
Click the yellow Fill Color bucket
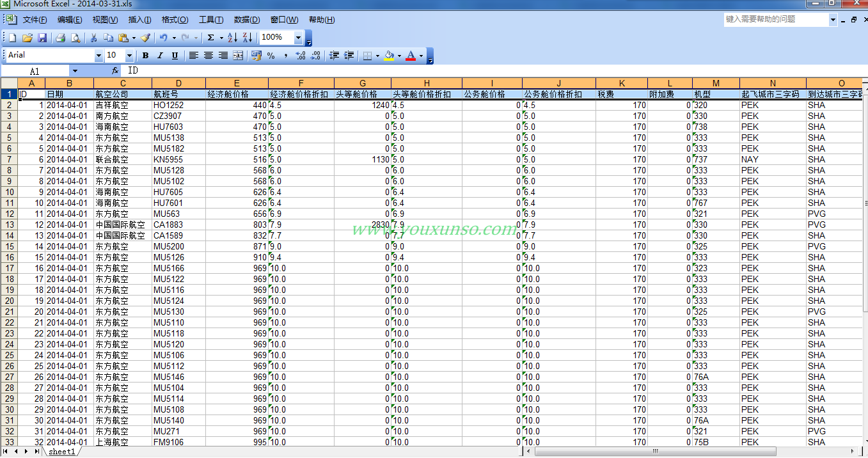tap(388, 56)
